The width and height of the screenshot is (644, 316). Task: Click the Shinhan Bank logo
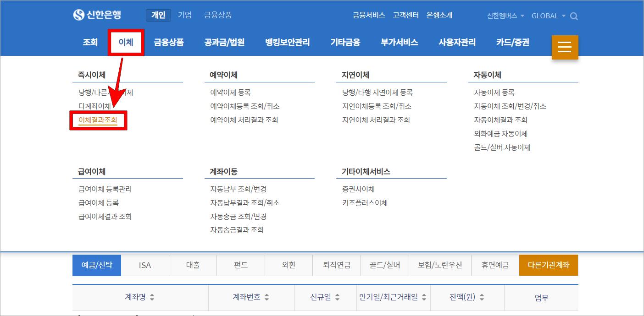[x=96, y=15]
